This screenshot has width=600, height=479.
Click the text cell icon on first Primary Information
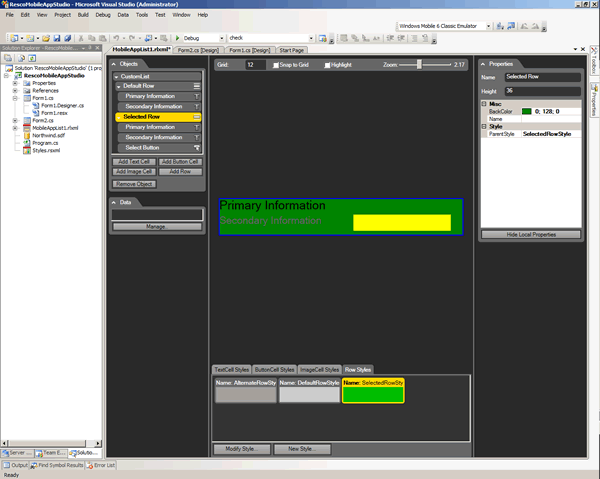click(x=197, y=96)
